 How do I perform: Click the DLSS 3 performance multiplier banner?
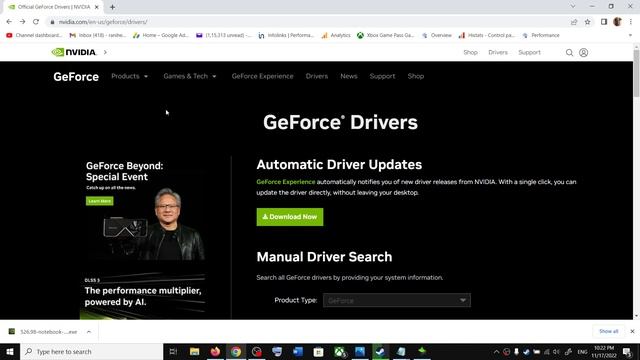click(x=143, y=296)
